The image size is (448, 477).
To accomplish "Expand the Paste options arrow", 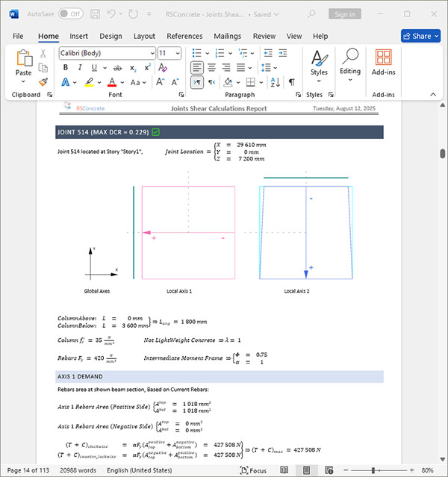I will pos(23,81).
